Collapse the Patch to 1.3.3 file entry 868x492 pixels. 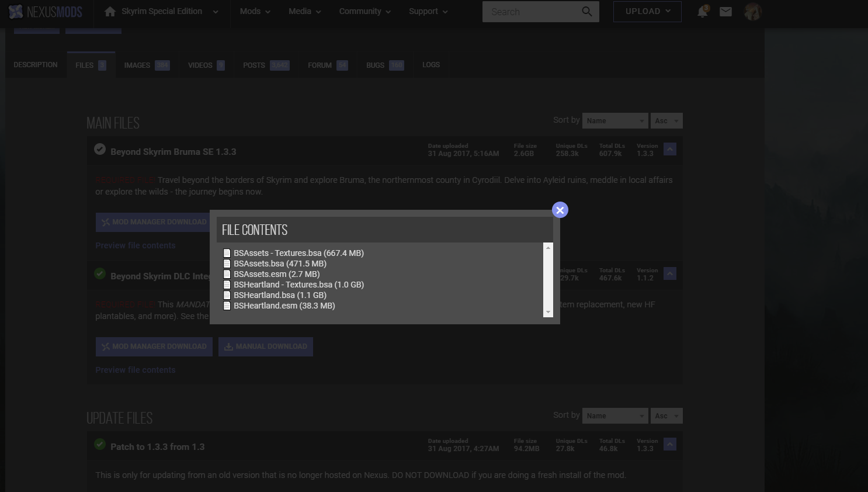[670, 445]
